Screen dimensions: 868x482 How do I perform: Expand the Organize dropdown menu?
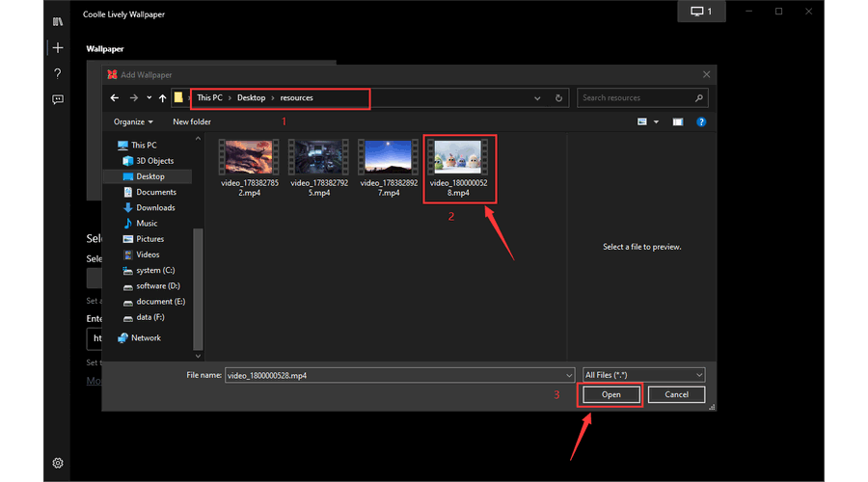133,122
